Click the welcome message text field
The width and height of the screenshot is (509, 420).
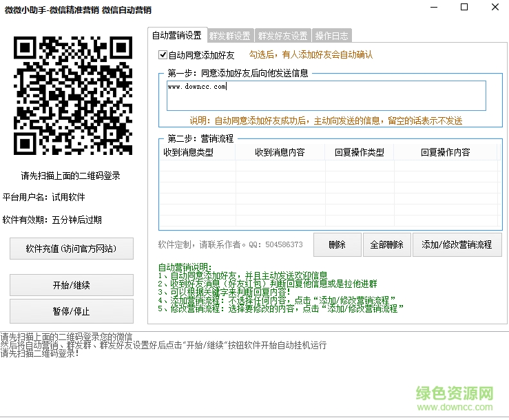pyautogui.click(x=326, y=96)
